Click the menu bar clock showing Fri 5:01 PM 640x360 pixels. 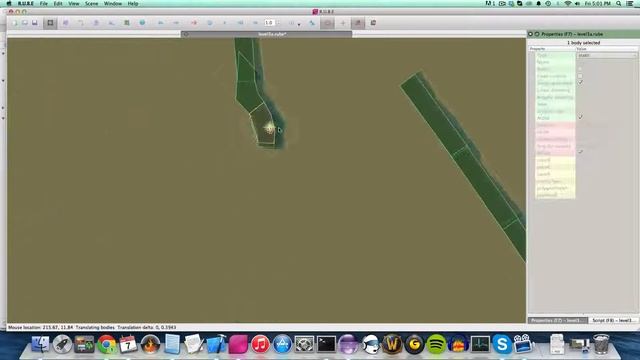[598, 3]
